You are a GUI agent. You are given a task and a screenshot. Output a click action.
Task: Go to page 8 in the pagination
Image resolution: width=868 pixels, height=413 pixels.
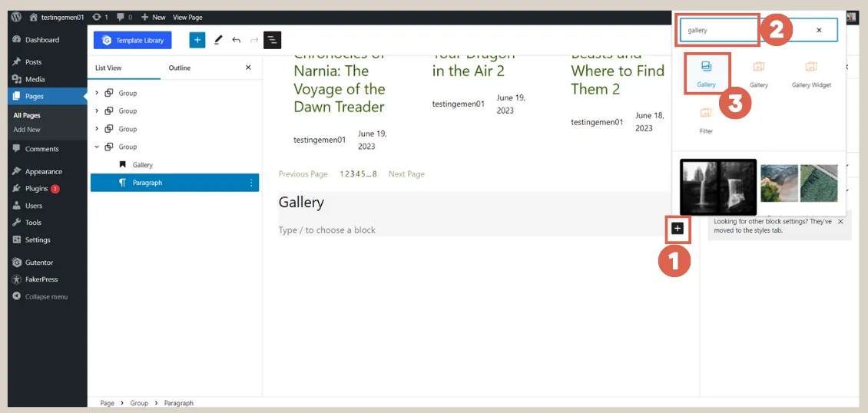click(375, 174)
